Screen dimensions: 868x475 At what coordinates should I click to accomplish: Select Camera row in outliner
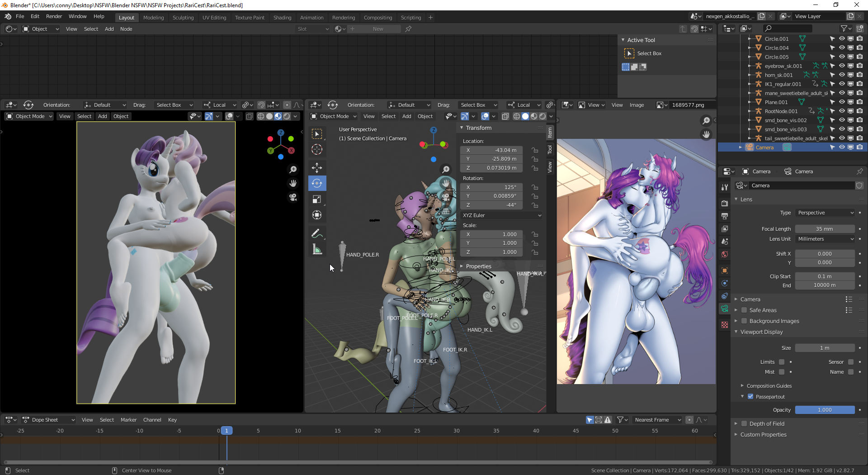tap(793, 147)
